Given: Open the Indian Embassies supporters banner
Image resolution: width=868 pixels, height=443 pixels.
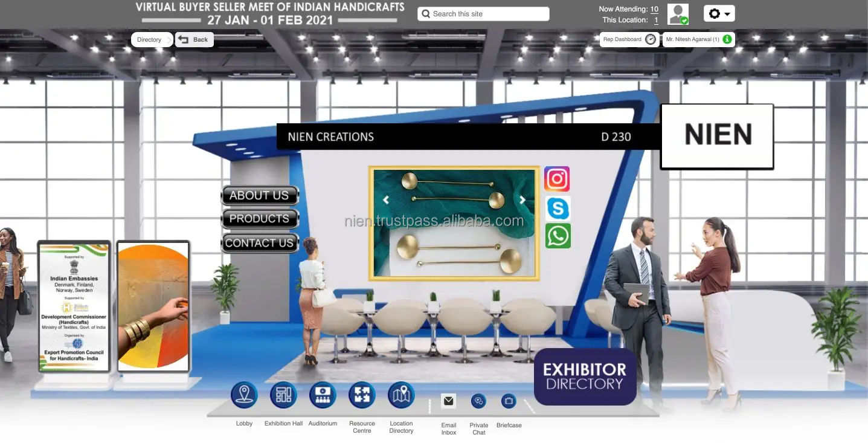Looking at the screenshot, I should (x=74, y=306).
